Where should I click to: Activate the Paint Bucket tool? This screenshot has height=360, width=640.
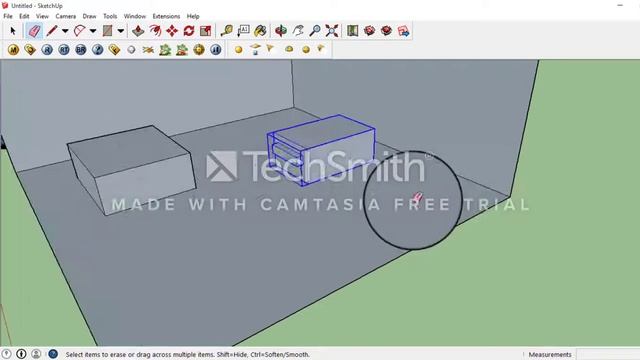click(x=260, y=31)
